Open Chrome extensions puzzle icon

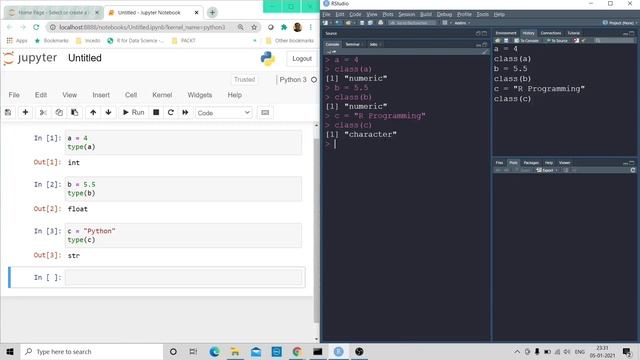(x=284, y=27)
